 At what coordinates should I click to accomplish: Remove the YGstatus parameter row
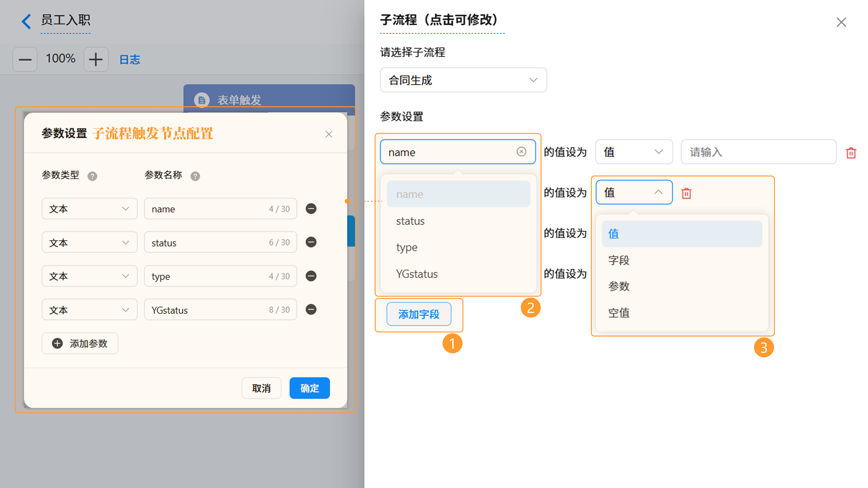(311, 309)
